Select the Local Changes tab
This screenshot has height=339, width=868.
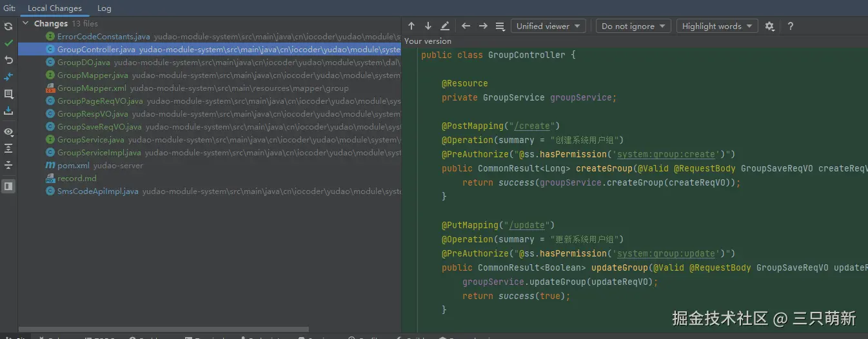(x=54, y=8)
